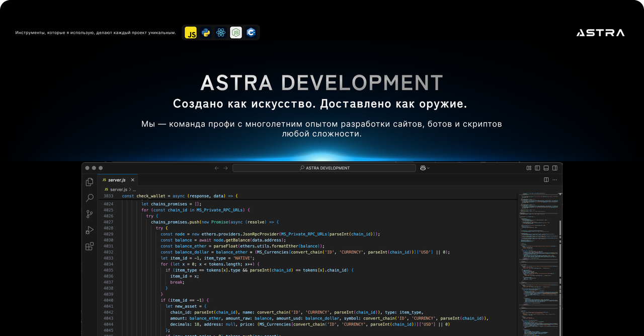
Task: Click line number 4029 in the gutter
Action: pos(108,234)
